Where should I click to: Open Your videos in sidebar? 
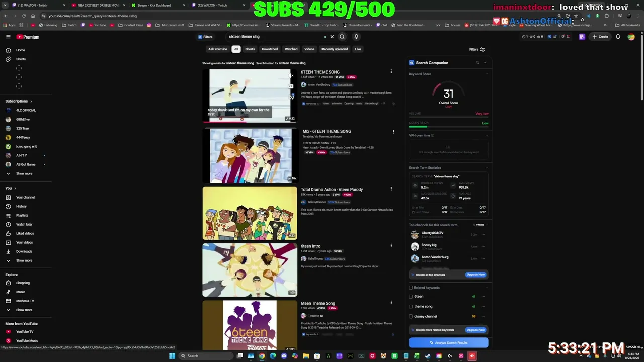pyautogui.click(x=24, y=242)
